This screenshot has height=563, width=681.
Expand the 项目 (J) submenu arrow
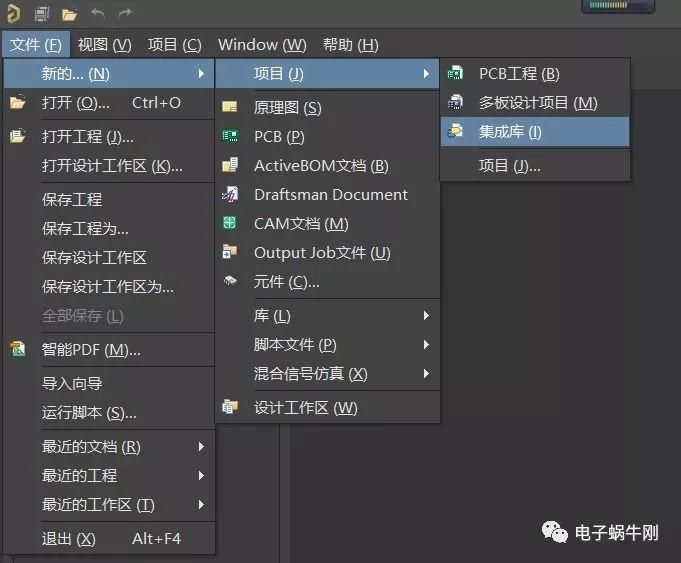coord(426,73)
